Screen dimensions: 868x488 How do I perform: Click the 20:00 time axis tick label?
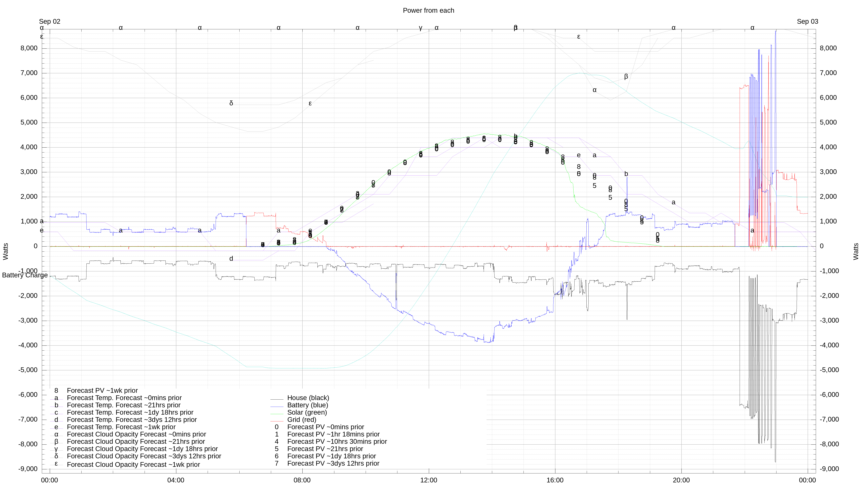pos(681,480)
